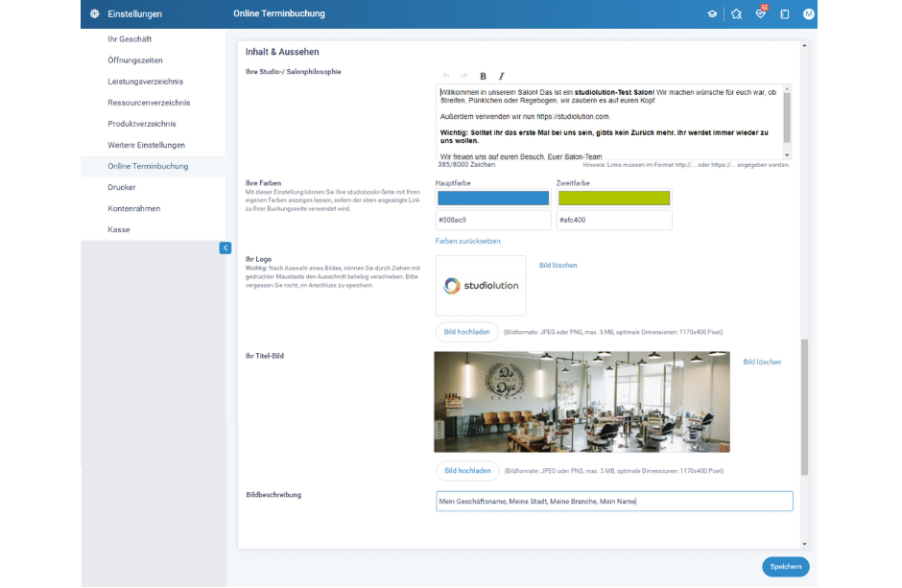The height and width of the screenshot is (588, 902).
Task: Go to Leistungsverzeichnis
Action: coord(146,82)
